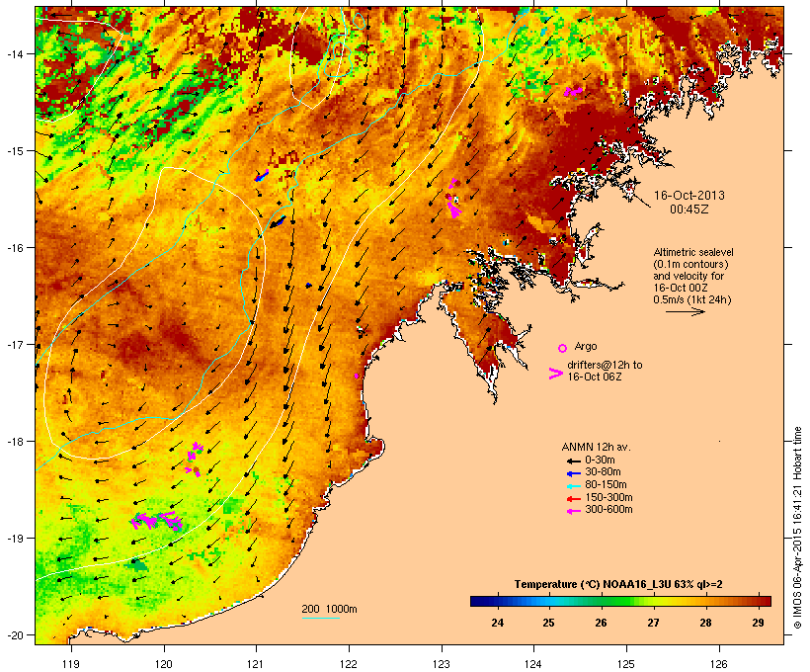This screenshot has height=672, width=810.
Task: Click the colorbar tick label 25
Action: [x=548, y=623]
